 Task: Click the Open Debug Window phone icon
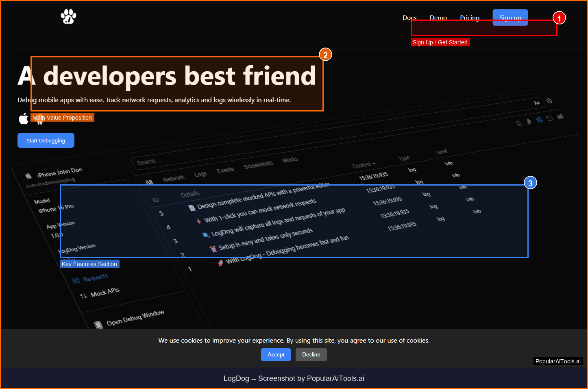[x=98, y=325]
